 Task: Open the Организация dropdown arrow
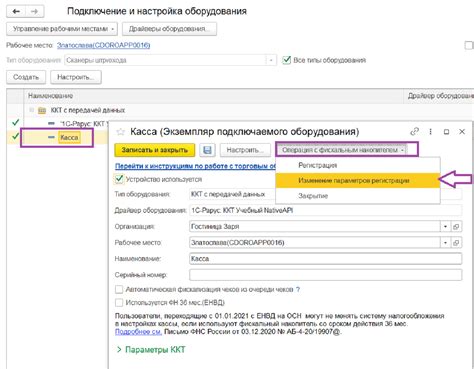tap(445, 227)
